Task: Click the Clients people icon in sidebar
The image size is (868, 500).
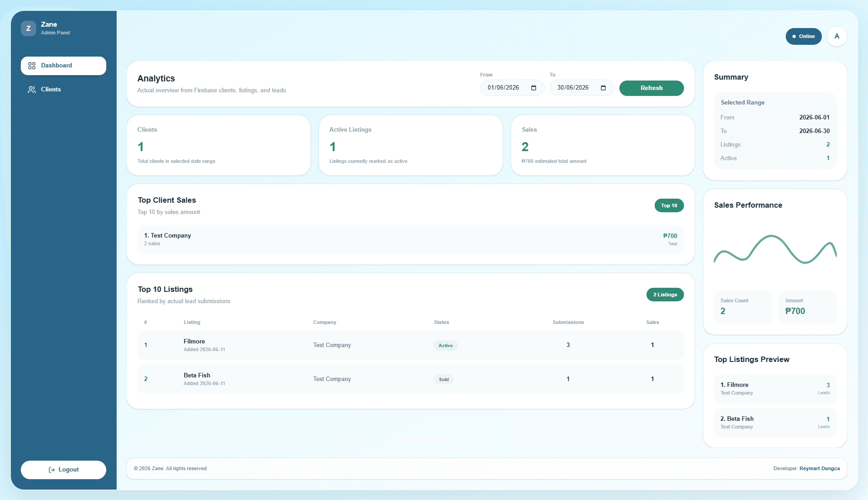Action: coord(32,90)
